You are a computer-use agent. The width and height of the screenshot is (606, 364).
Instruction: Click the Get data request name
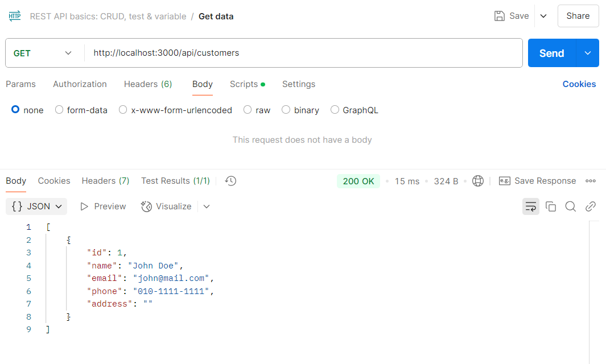[x=216, y=16]
